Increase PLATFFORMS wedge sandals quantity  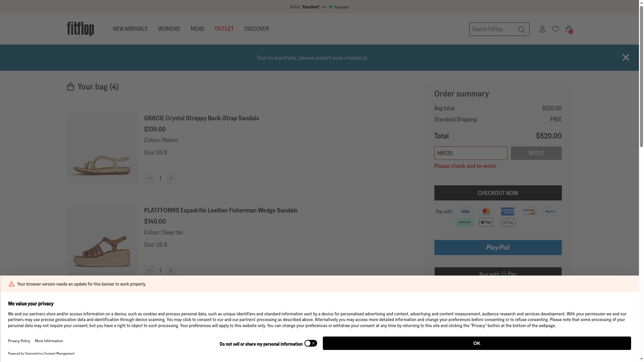(171, 270)
